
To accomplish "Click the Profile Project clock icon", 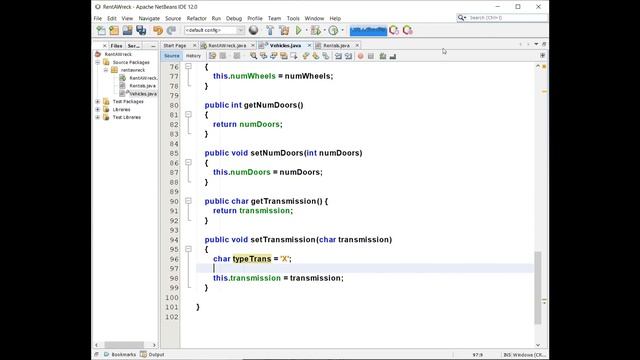I will point(333,31).
